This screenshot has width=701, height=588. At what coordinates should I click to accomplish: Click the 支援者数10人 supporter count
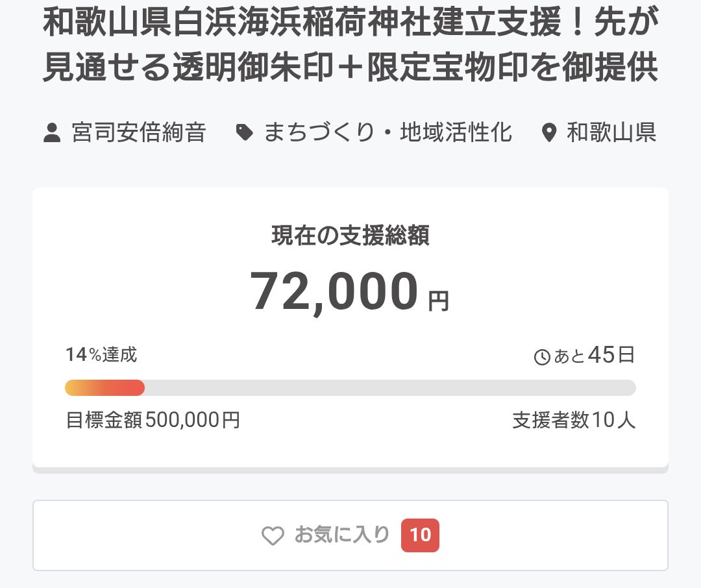coord(574,421)
